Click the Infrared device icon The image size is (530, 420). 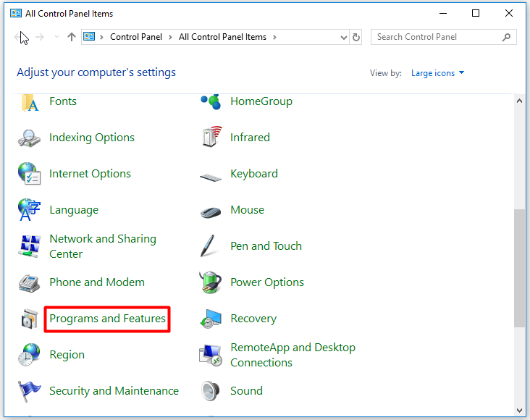click(x=211, y=137)
